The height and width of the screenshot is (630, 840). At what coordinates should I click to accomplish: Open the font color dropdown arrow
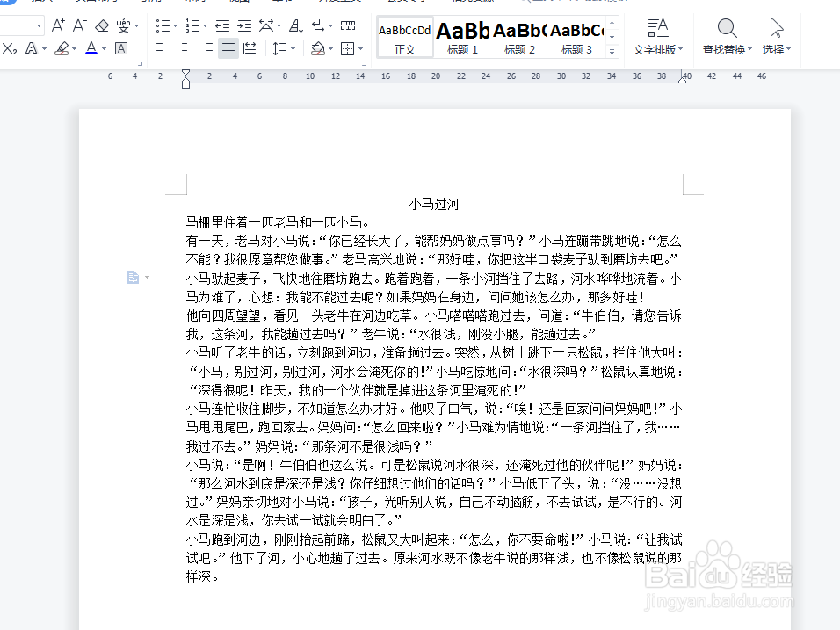coord(102,48)
